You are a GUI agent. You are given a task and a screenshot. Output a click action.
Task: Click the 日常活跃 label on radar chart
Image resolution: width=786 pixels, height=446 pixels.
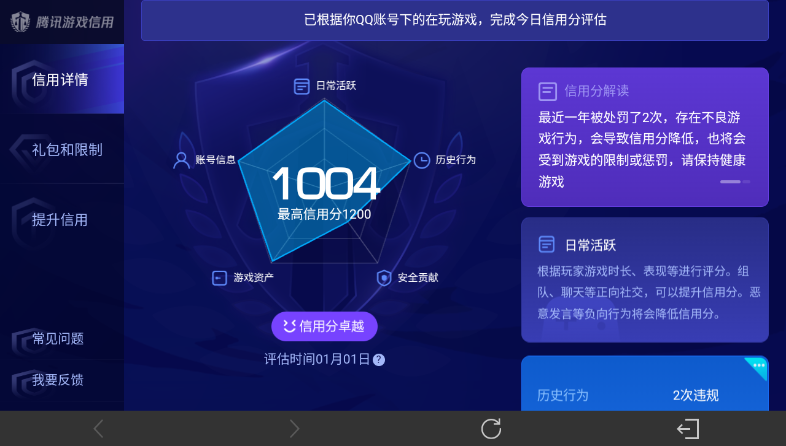pos(336,86)
